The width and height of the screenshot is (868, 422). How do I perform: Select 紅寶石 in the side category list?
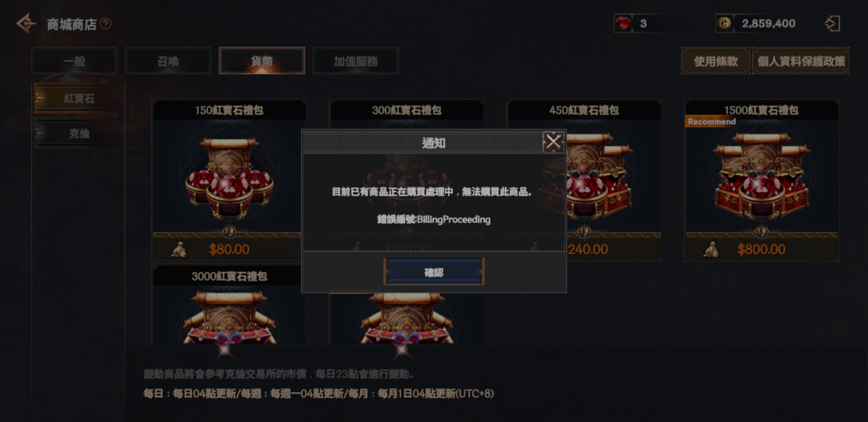[79, 98]
